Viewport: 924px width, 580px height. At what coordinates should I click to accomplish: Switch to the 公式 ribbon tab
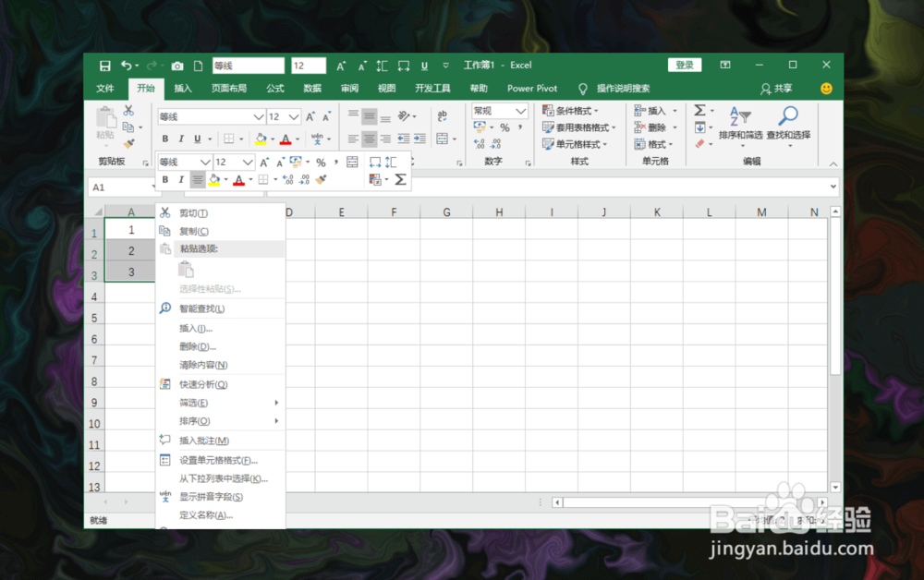coord(274,89)
